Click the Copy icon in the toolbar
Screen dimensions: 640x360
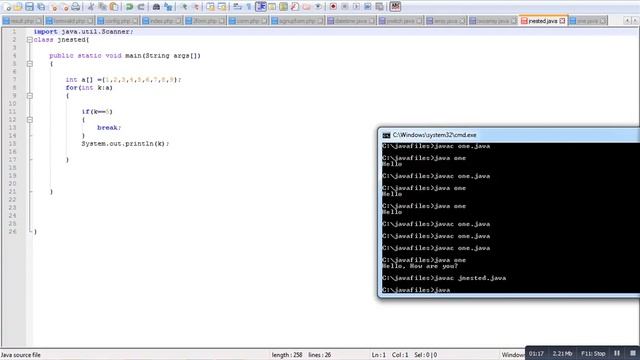click(102, 7)
